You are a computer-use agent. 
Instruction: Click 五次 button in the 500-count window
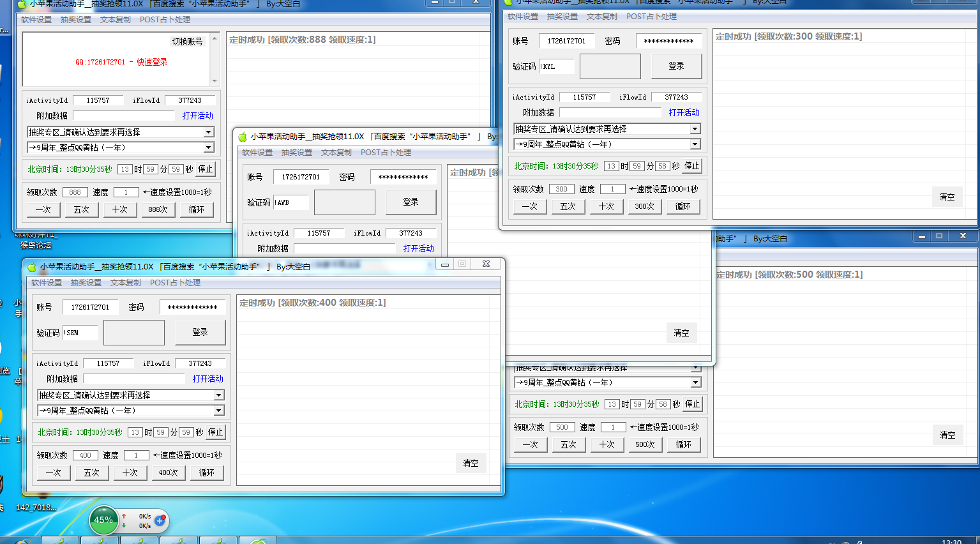tap(569, 444)
